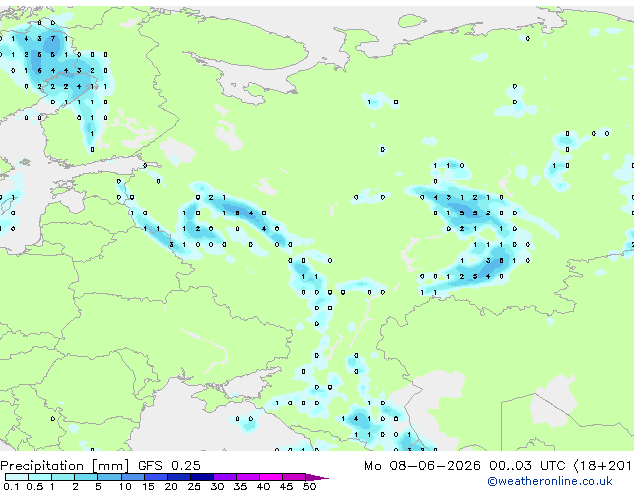
Task: Click the legend number '0.1' label
Action: coord(11,486)
